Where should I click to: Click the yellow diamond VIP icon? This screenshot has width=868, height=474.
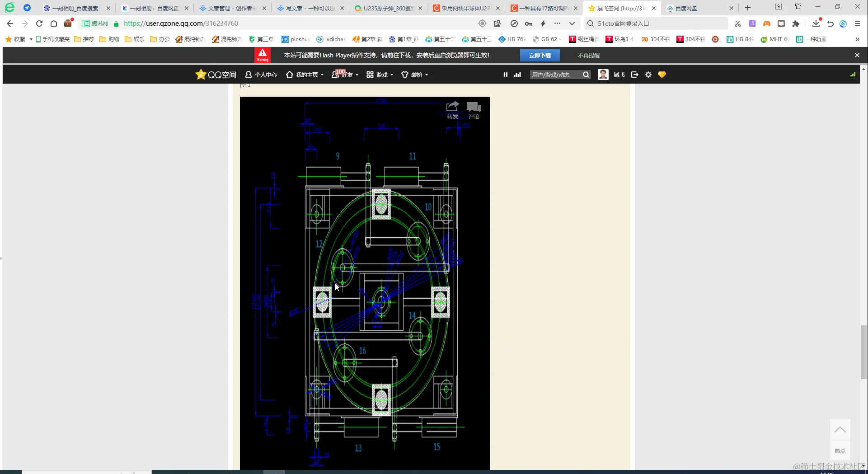coord(662,75)
